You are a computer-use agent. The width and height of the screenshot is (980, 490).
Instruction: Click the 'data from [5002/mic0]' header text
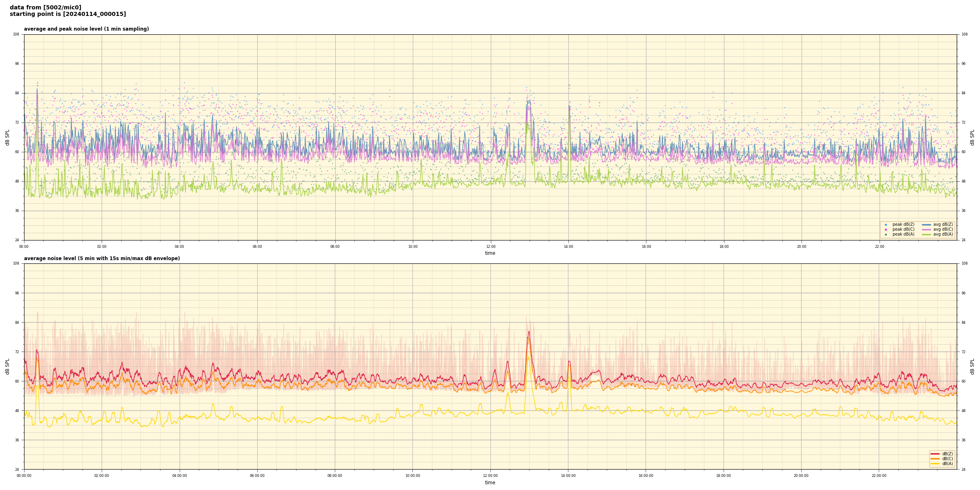pos(45,7)
